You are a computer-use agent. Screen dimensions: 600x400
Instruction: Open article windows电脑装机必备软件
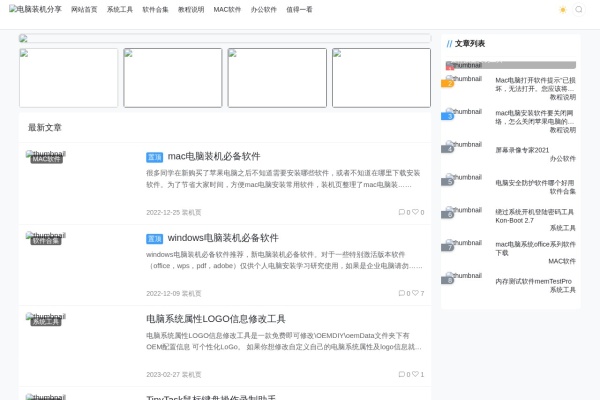tap(223, 238)
